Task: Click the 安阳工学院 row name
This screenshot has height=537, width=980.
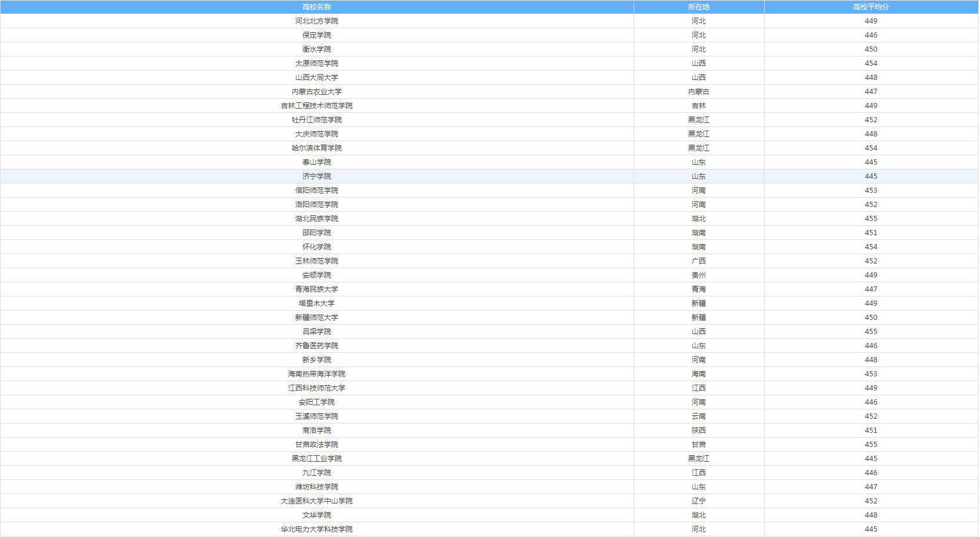Action: [x=316, y=402]
